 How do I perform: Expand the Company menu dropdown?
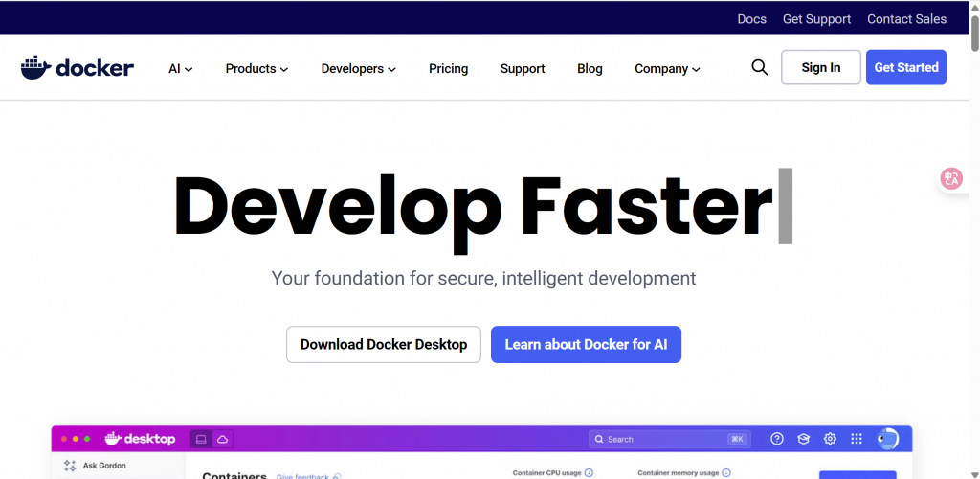pos(667,69)
